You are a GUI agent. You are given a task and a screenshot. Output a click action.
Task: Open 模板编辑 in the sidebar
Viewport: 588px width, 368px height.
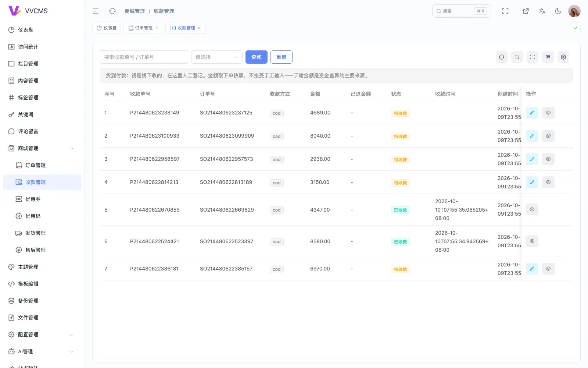pyautogui.click(x=42, y=284)
